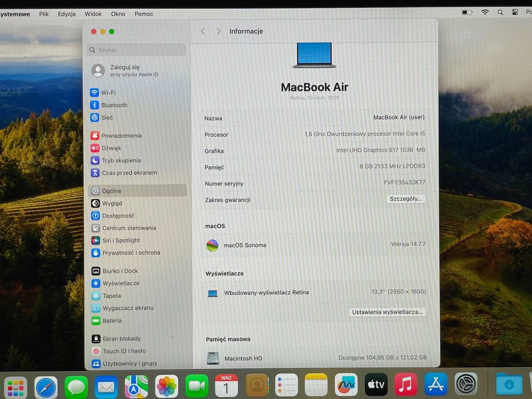Open System Settings Dock icon
Viewport: 532px width, 399px height.
pyautogui.click(x=466, y=384)
